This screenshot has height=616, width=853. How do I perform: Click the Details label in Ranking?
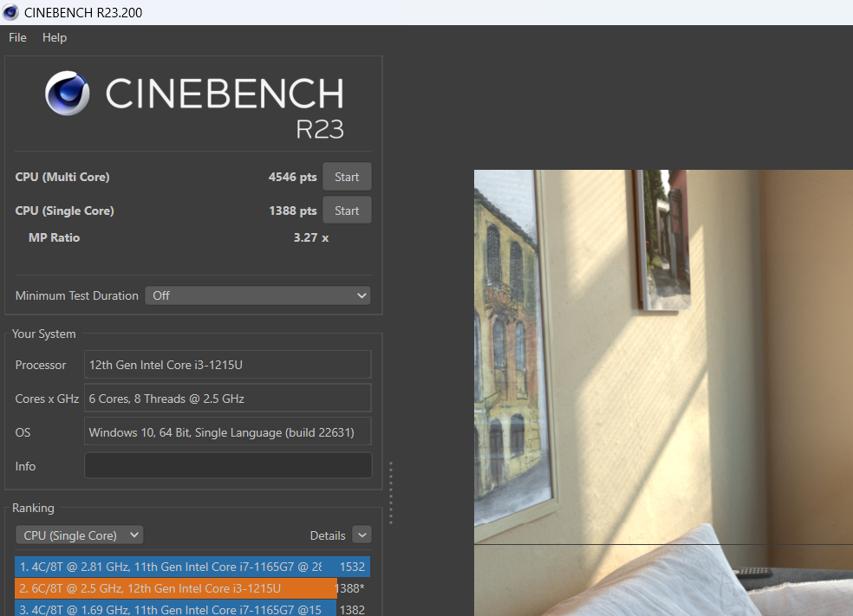[328, 535]
